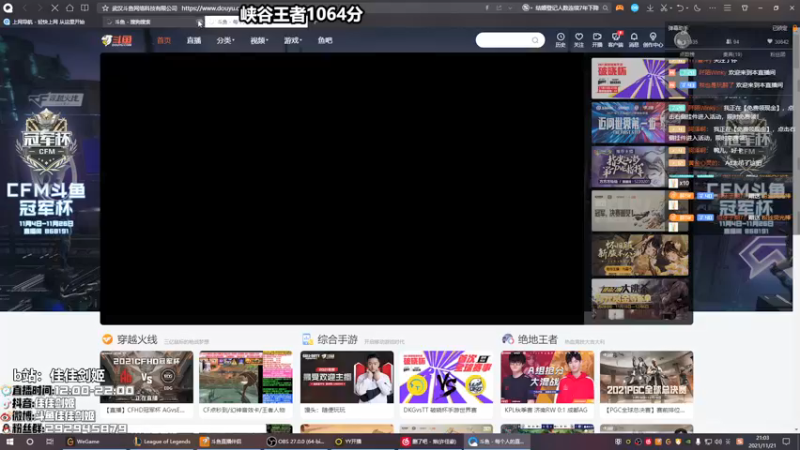The height and width of the screenshot is (450, 800).
Task: Click the Douyu logo in the site header
Action: tap(117, 40)
